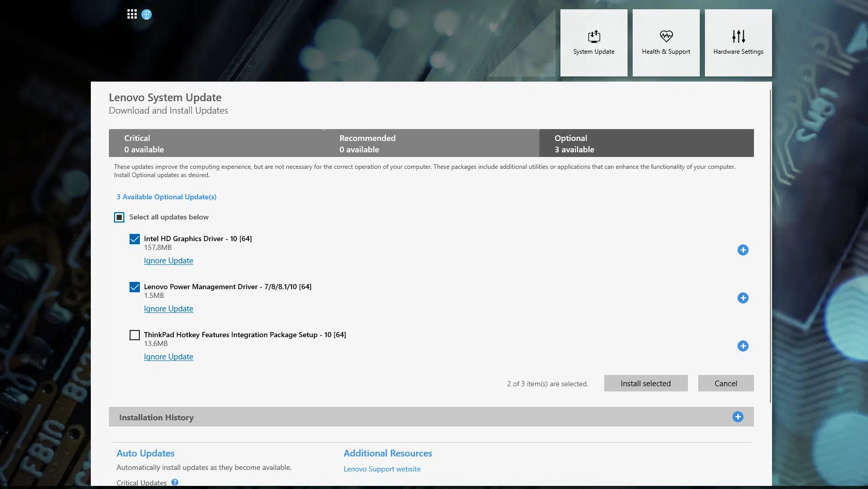868x489 pixels.
Task: Click the 157.8MB size text
Action: tap(158, 248)
